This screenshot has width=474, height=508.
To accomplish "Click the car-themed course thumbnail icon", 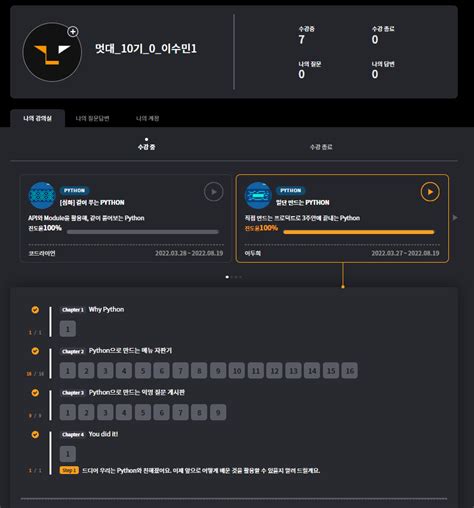I will (x=258, y=195).
